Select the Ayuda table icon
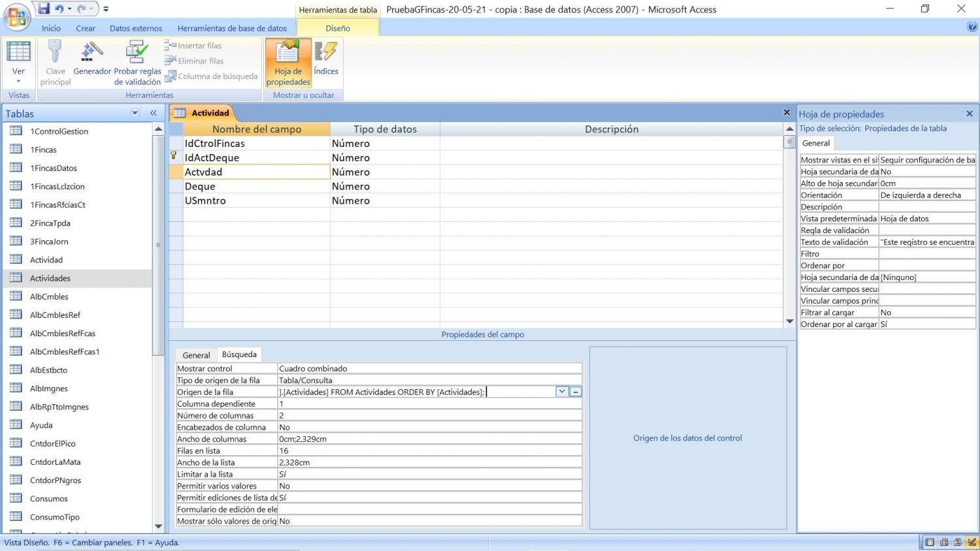Image resolution: width=980 pixels, height=551 pixels. click(x=16, y=424)
